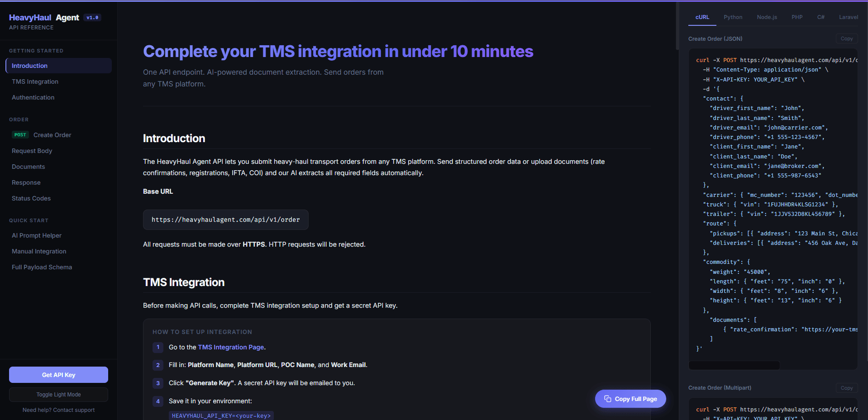Click the main page title heading

pos(338,52)
